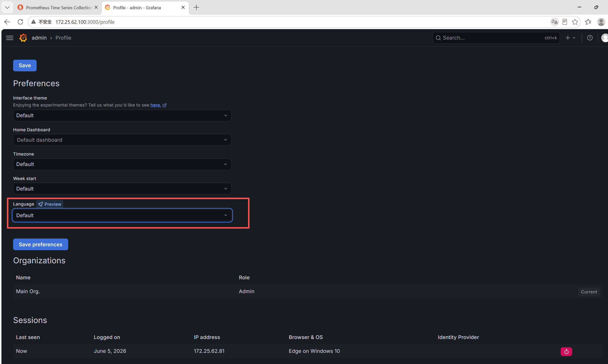Open the Grafana hamburger menu
This screenshot has height=364, width=608.
tap(9, 38)
